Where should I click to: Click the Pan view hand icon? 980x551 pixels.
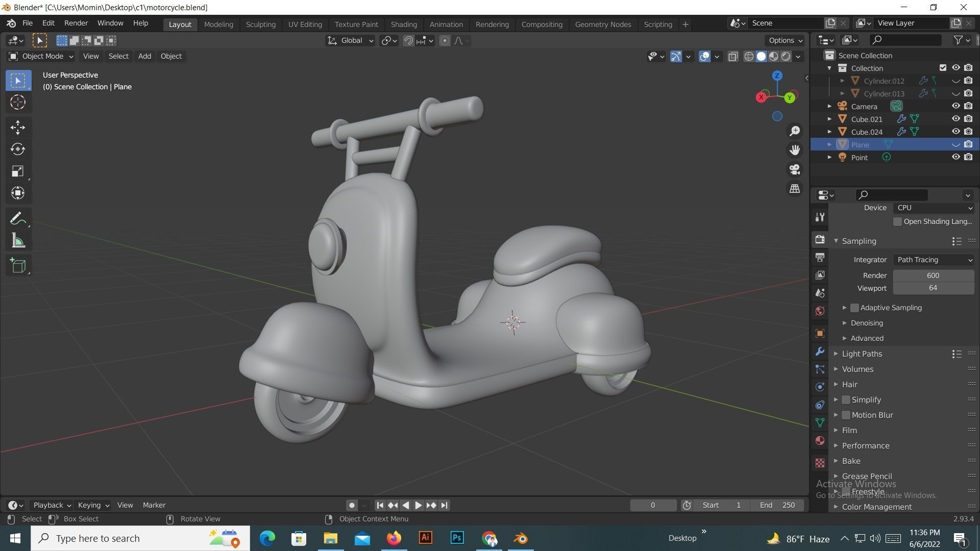795,150
